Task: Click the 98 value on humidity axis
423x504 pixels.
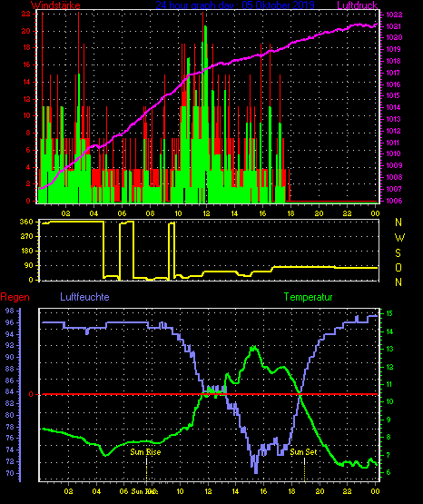Action: [x=10, y=311]
